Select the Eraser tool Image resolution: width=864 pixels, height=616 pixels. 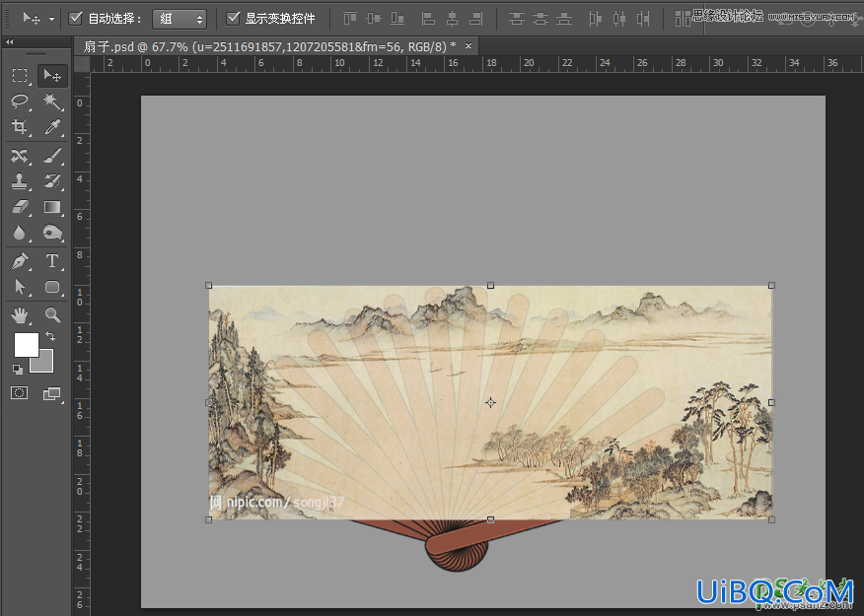pyautogui.click(x=20, y=207)
